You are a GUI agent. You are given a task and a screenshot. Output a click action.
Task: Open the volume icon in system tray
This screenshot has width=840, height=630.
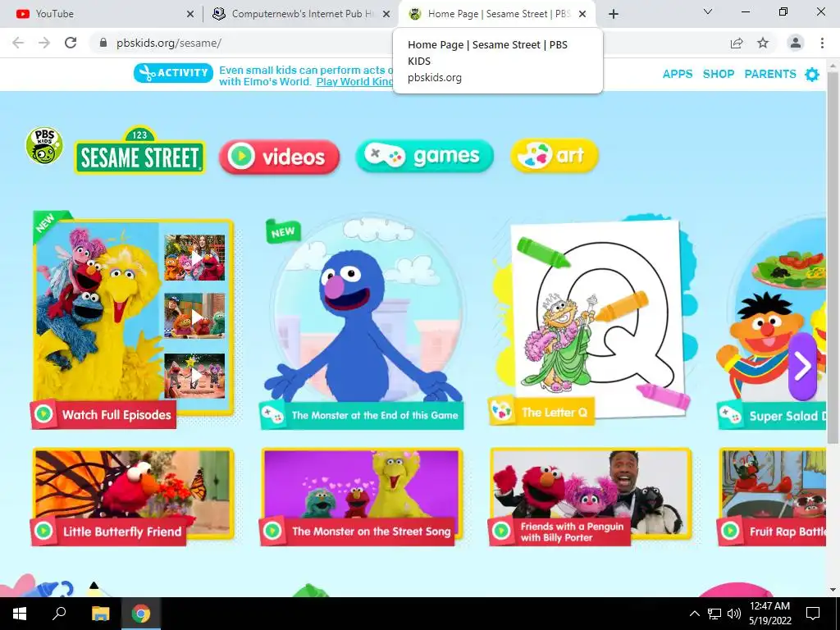[734, 614]
